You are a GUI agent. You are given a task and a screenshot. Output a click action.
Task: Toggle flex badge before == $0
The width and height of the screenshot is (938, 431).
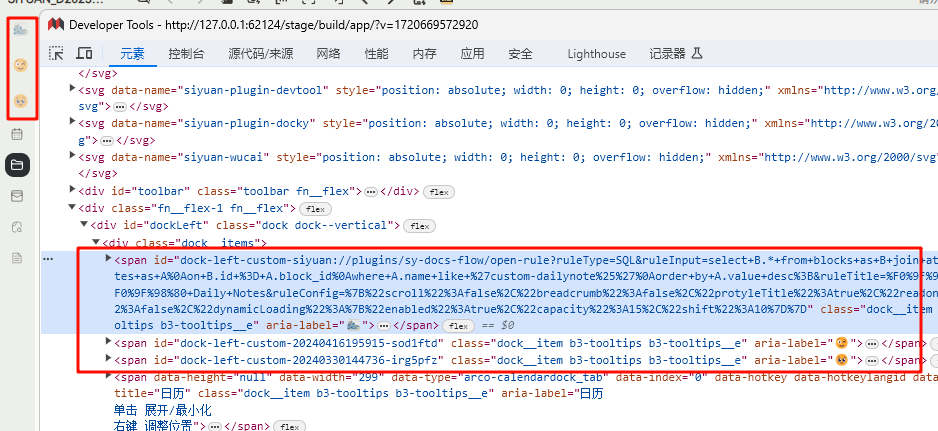458,326
